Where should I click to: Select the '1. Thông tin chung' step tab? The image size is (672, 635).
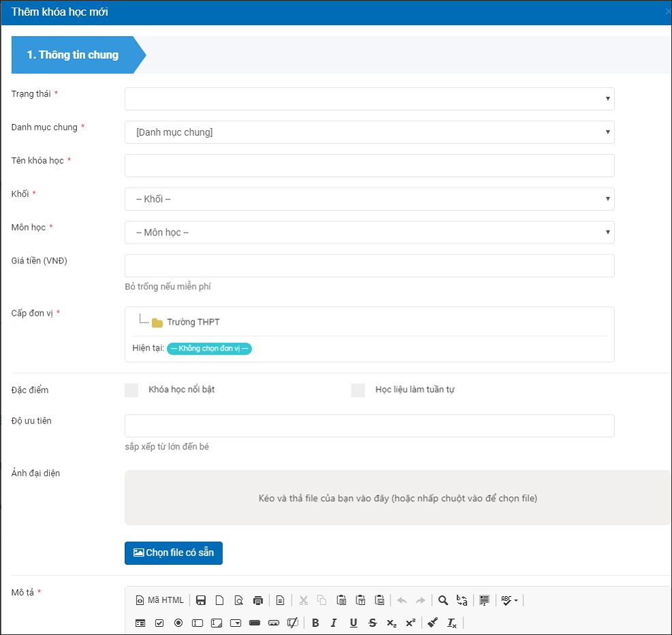click(x=73, y=55)
